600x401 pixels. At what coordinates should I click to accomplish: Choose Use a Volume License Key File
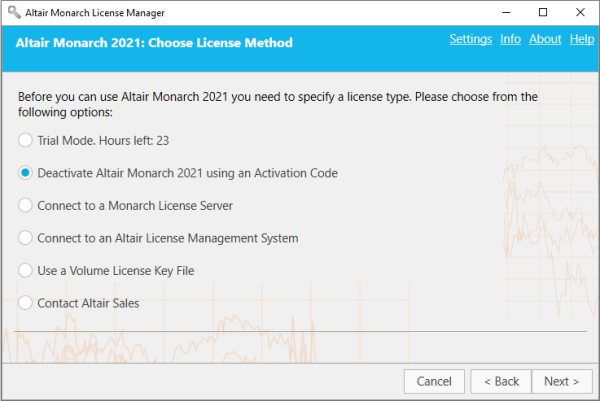(x=26, y=270)
